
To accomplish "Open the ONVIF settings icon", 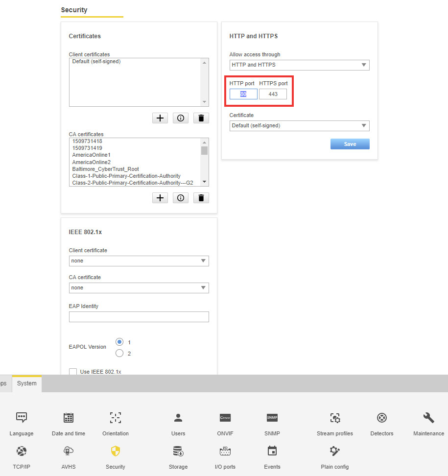I will point(225,418).
